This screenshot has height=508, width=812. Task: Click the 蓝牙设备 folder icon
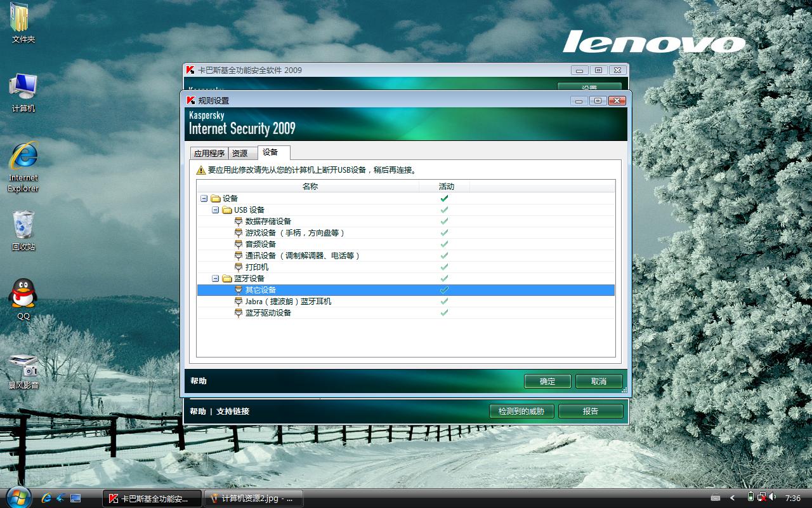click(x=227, y=279)
